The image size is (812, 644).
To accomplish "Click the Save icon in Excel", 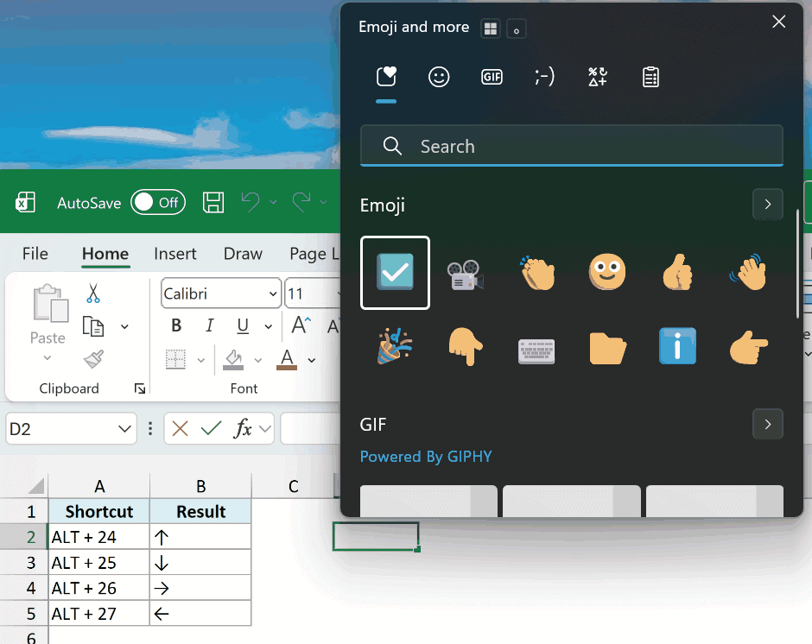I will 213,202.
